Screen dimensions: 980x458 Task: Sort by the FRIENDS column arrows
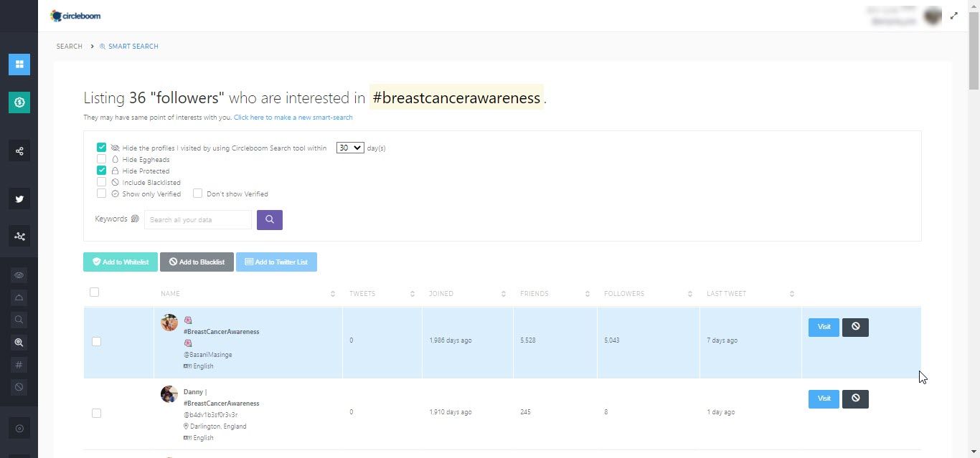[588, 294]
